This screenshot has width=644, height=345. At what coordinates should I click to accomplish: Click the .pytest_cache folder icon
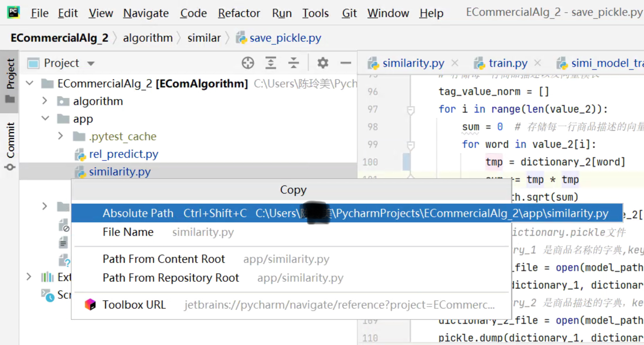coord(79,137)
